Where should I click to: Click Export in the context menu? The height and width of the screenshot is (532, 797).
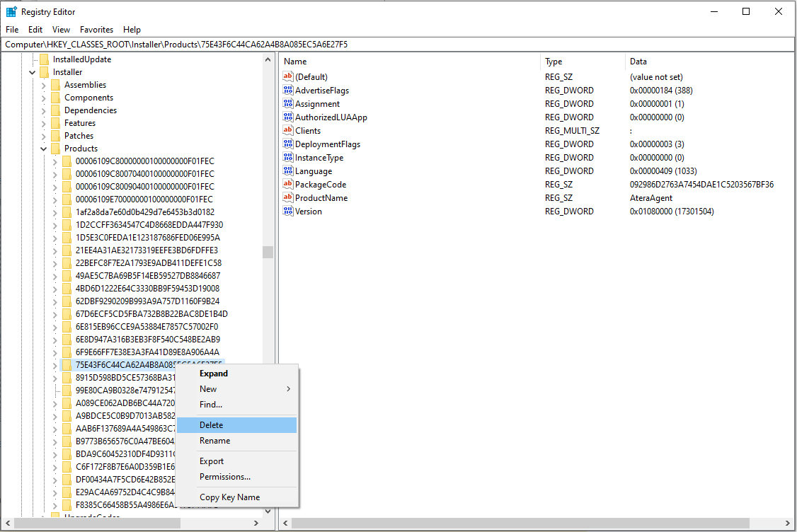click(210, 461)
